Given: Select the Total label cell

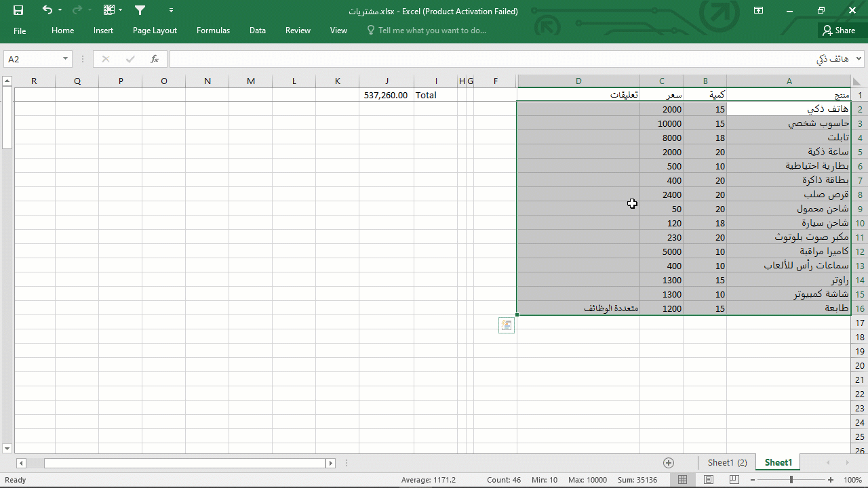Looking at the screenshot, I should coord(436,96).
